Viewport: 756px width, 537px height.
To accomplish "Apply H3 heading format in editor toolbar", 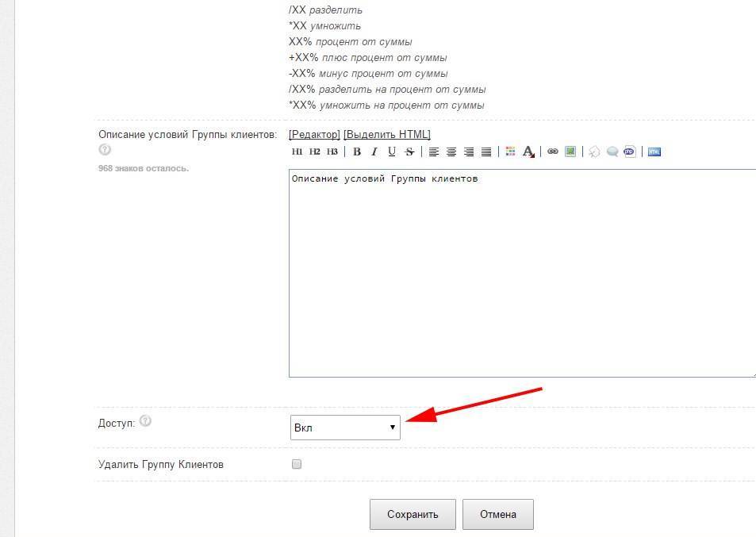I will 332,152.
